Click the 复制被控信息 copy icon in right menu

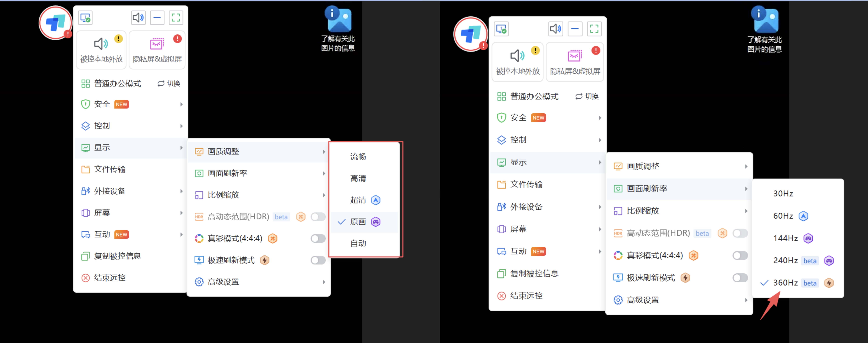(x=501, y=274)
